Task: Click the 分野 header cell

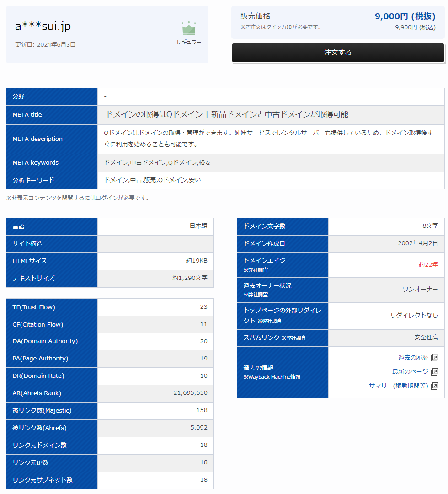Action: 52,97
